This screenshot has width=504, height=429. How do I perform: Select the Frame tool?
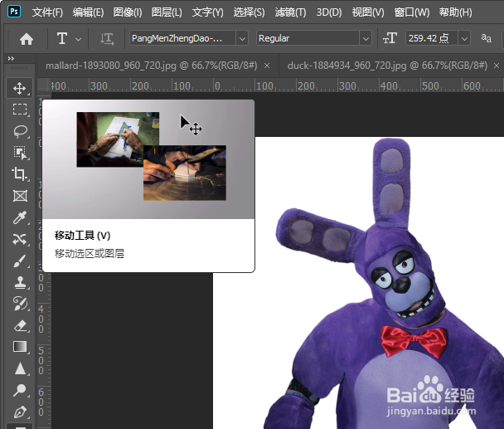20,196
